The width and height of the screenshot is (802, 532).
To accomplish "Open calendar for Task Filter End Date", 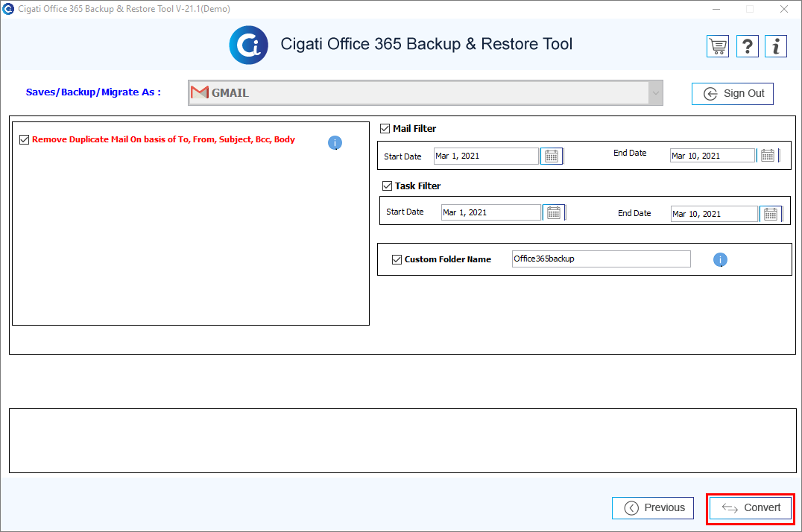I will coord(771,214).
